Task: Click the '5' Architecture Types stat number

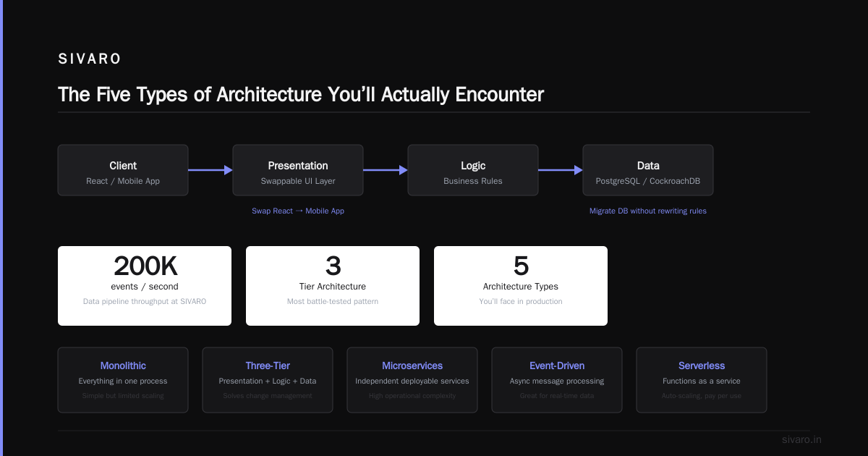Action: (521, 266)
